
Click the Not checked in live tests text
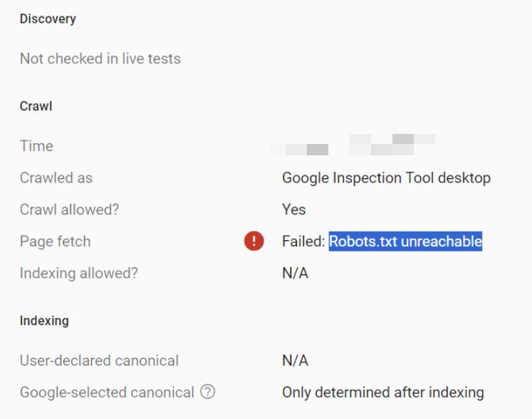pos(100,58)
